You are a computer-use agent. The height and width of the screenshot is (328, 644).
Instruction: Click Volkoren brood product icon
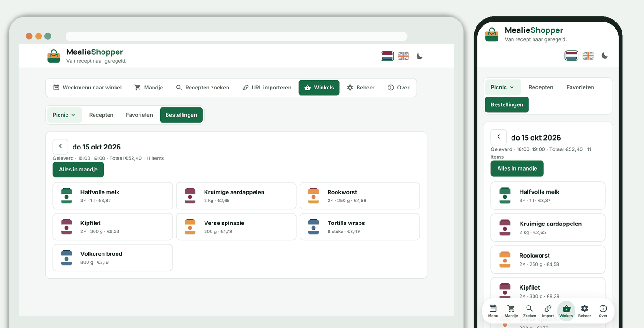click(66, 258)
